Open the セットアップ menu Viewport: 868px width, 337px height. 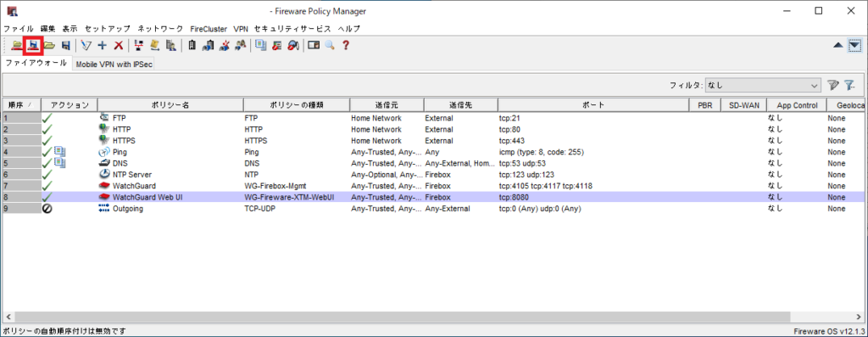(x=108, y=29)
